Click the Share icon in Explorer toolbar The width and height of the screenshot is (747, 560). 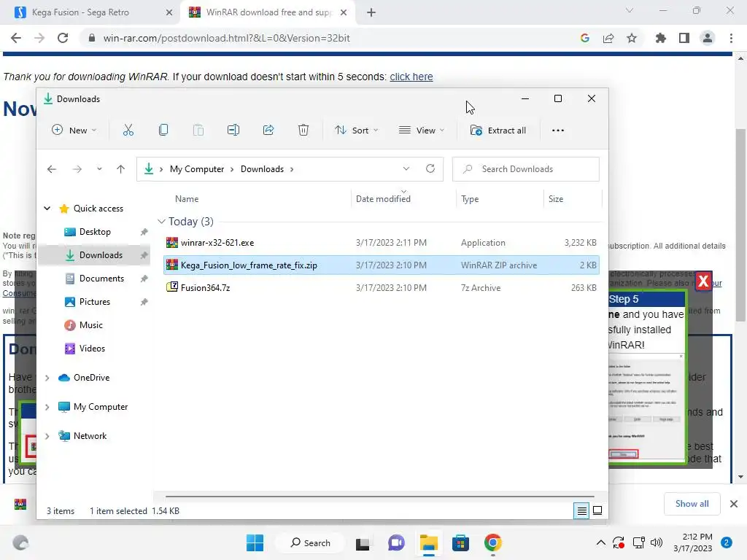268,130
